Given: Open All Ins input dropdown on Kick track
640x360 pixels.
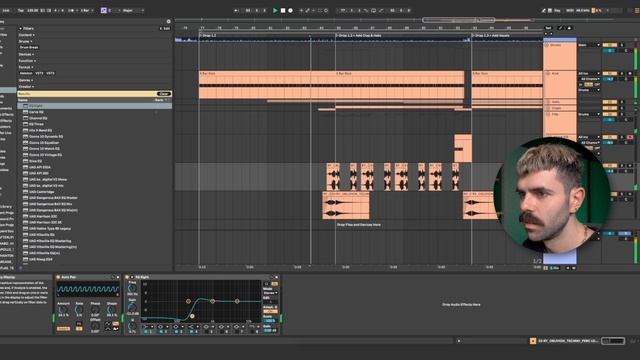Looking at the screenshot, I should pyautogui.click(x=589, y=73).
